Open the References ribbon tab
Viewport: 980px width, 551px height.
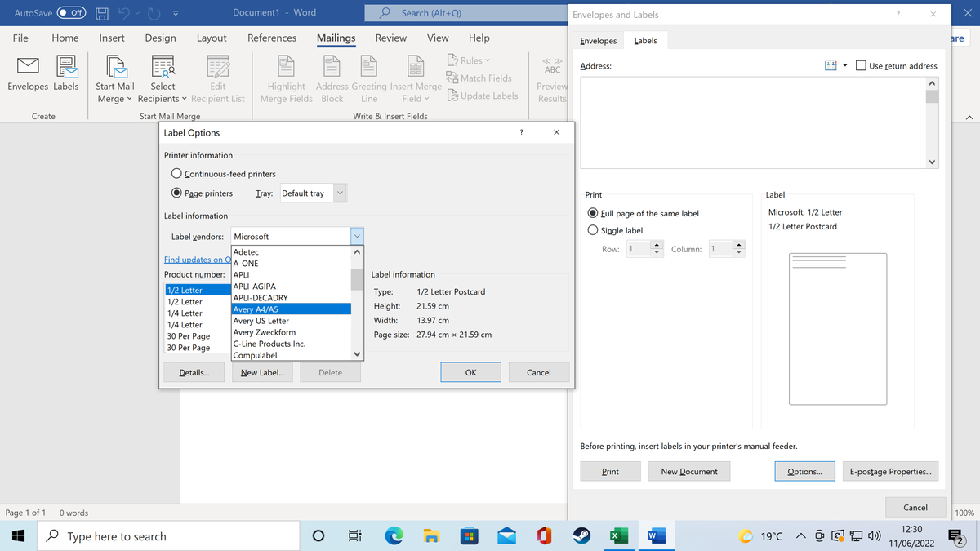click(272, 38)
